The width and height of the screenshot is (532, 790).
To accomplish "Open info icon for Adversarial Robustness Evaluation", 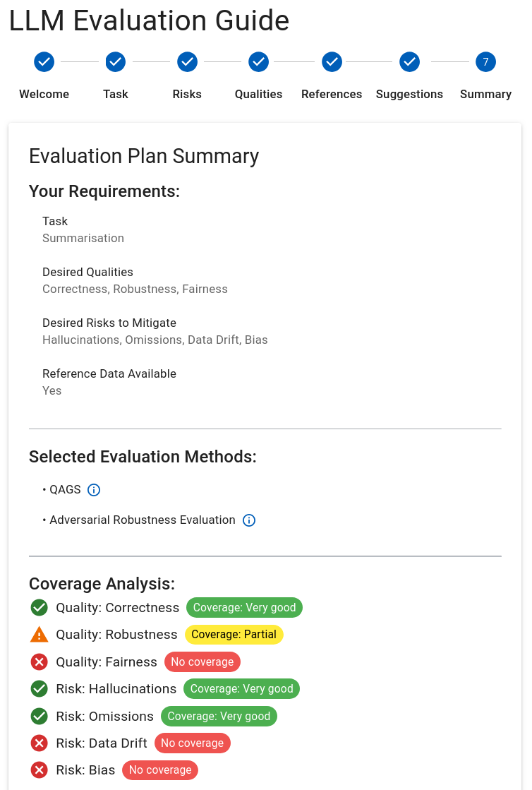I will (248, 520).
